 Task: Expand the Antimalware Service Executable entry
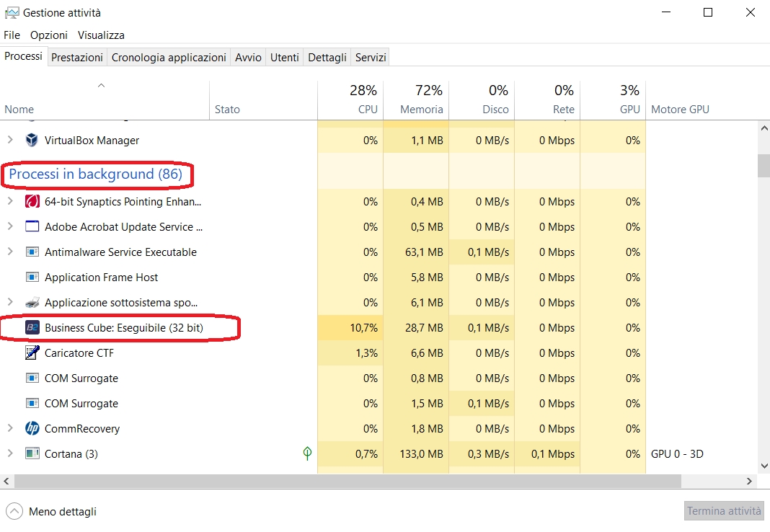click(10, 252)
